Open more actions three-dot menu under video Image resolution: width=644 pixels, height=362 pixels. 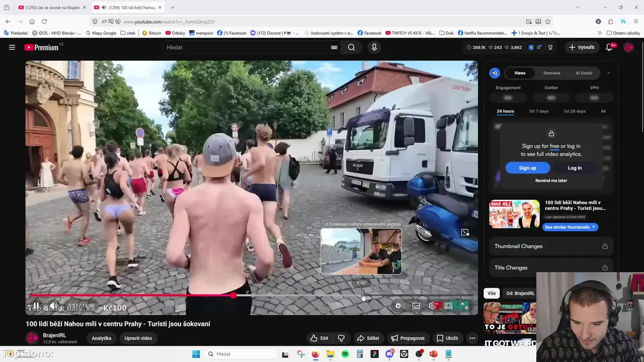pyautogui.click(x=472, y=338)
